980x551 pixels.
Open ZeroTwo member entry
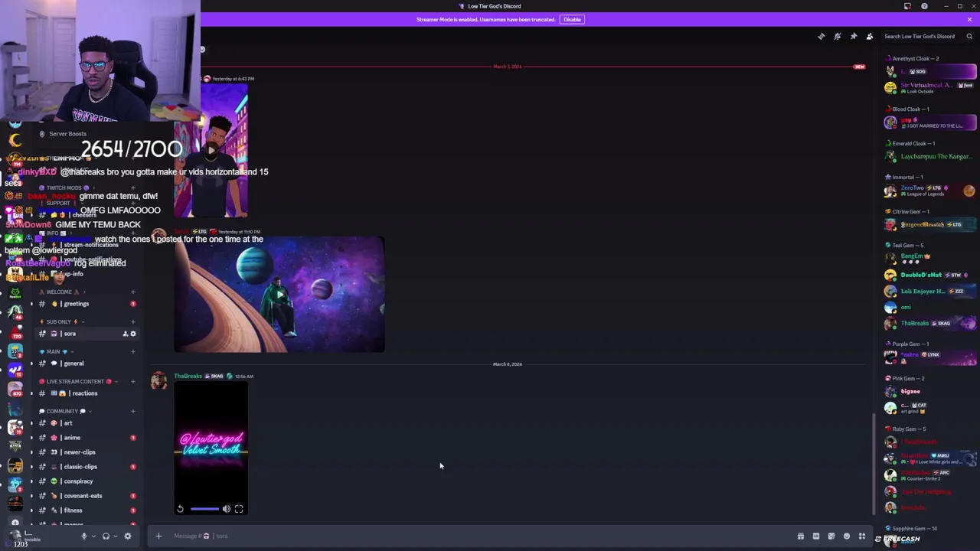[930, 191]
